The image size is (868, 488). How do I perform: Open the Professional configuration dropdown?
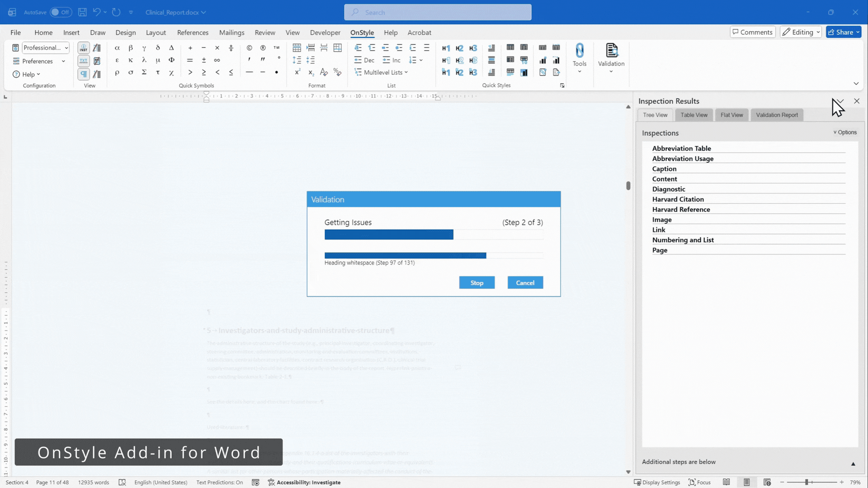[46, 48]
